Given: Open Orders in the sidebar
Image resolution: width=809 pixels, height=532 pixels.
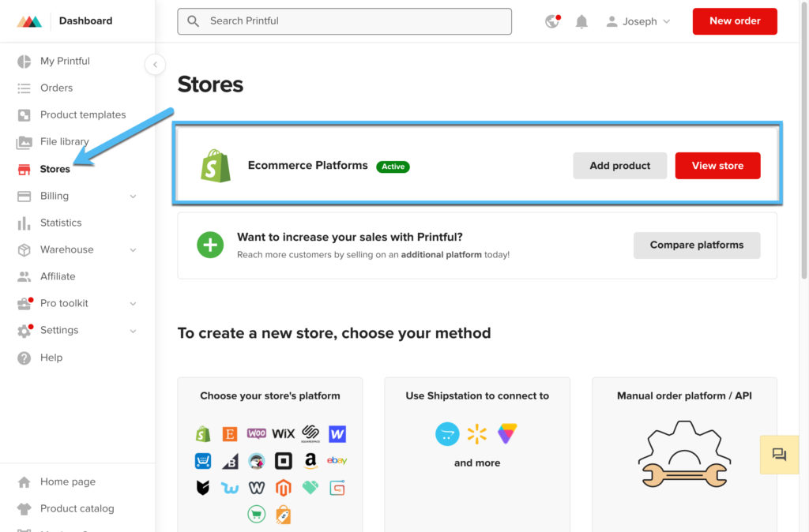Looking at the screenshot, I should 57,88.
